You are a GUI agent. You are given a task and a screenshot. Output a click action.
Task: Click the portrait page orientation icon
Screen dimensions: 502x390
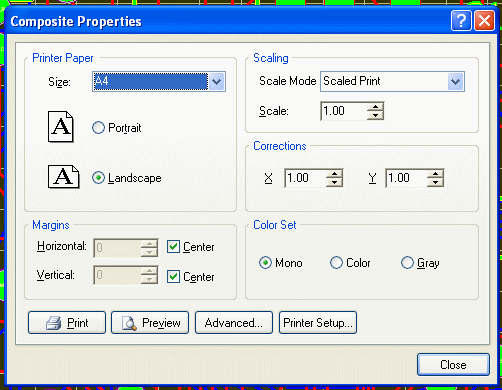[x=61, y=127]
